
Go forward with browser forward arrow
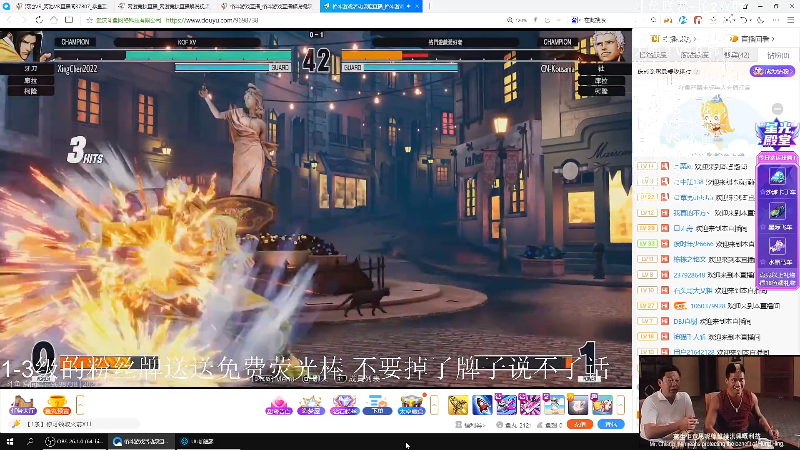pos(24,20)
